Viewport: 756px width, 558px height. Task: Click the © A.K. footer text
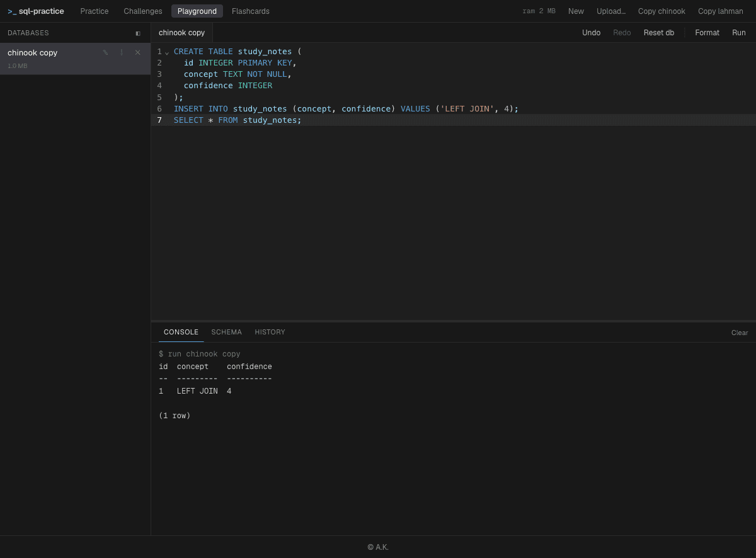378,547
